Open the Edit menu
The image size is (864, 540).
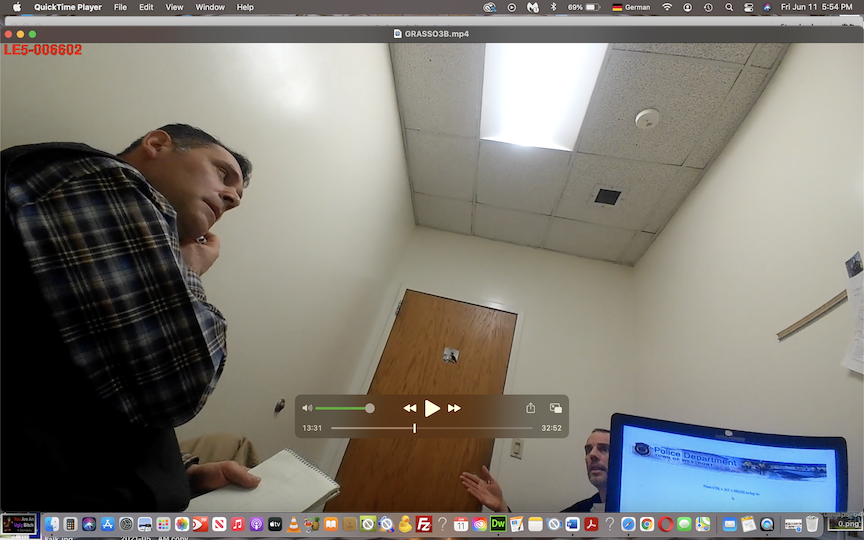point(146,7)
